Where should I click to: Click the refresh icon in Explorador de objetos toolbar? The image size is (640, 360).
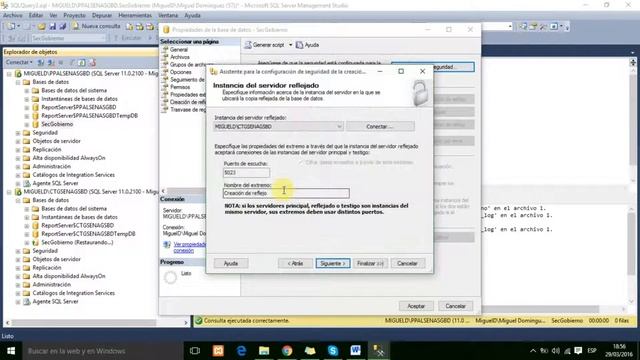[82, 62]
